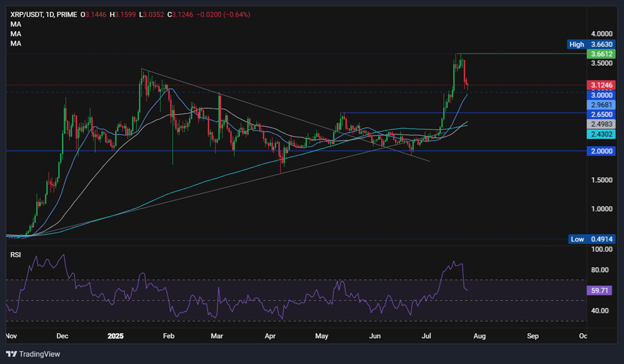The image size is (624, 364).
Task: Click the 2025 label on time axis
Action: pos(115,336)
